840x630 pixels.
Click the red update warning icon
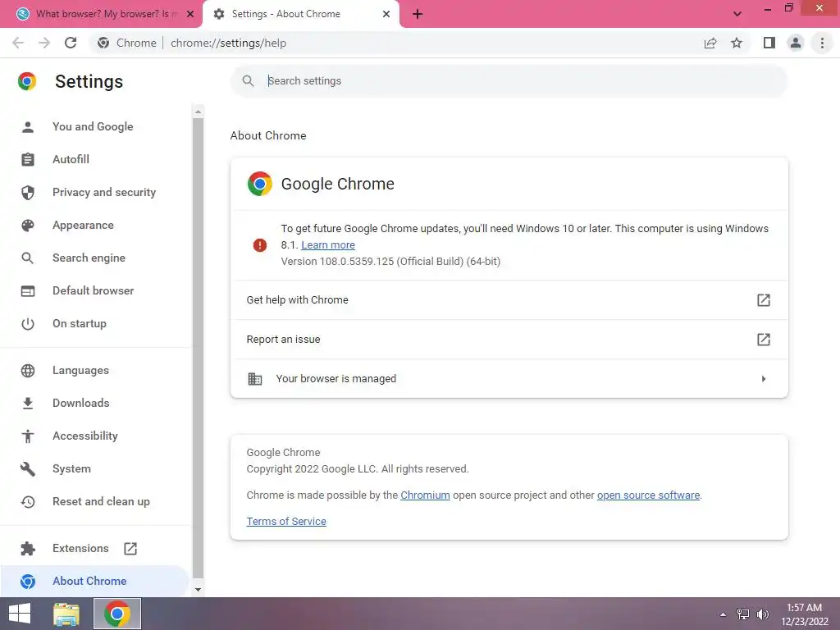(260, 245)
